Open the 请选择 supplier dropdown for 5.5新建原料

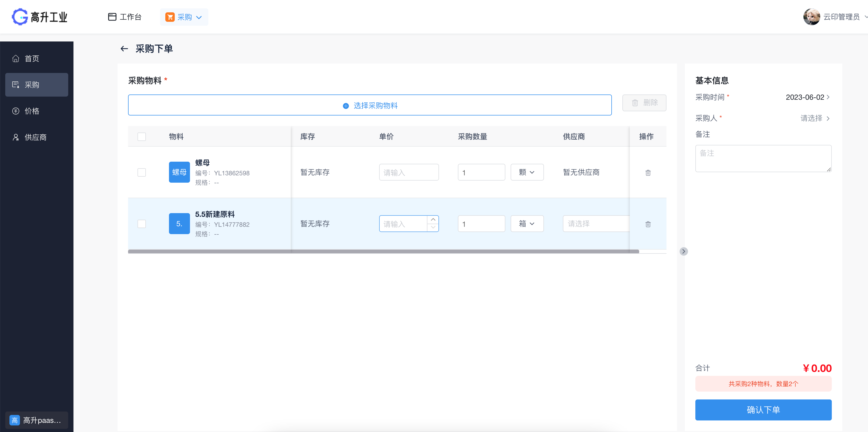pyautogui.click(x=596, y=224)
